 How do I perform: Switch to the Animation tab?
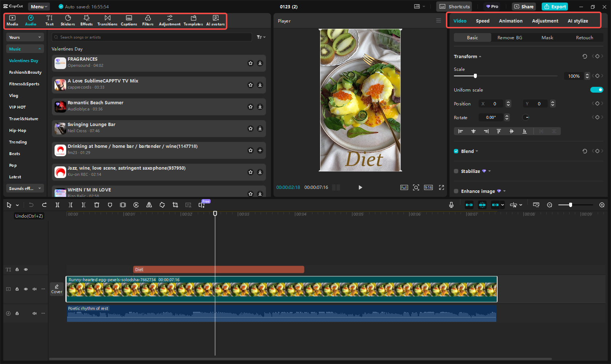pyautogui.click(x=510, y=21)
